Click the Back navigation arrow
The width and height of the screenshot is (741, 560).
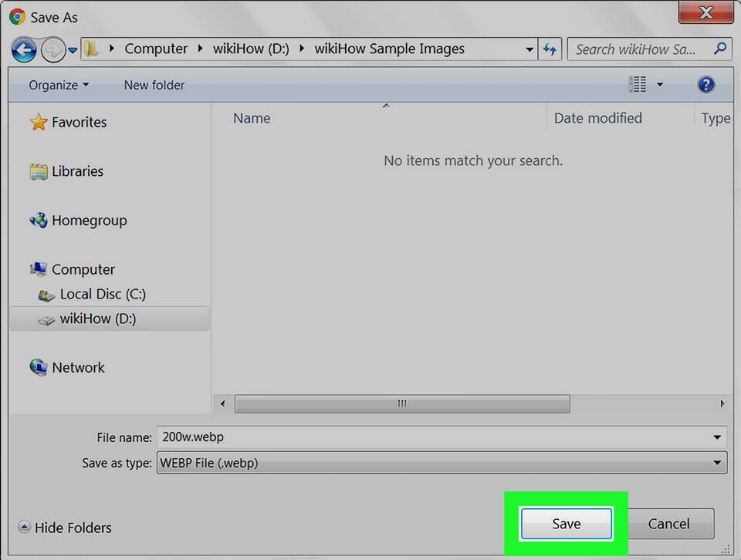tap(24, 49)
